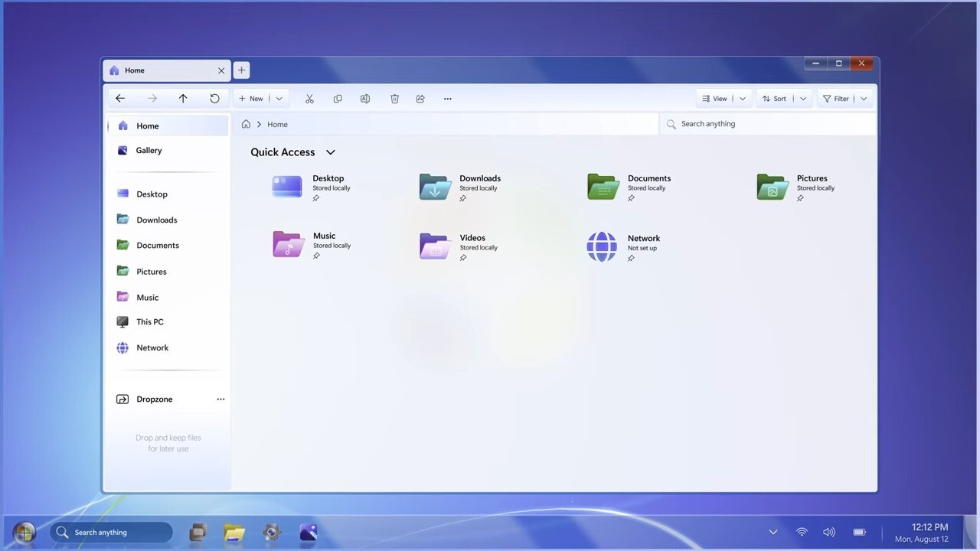This screenshot has height=551, width=980.
Task: Click the New button in toolbar
Action: point(251,99)
